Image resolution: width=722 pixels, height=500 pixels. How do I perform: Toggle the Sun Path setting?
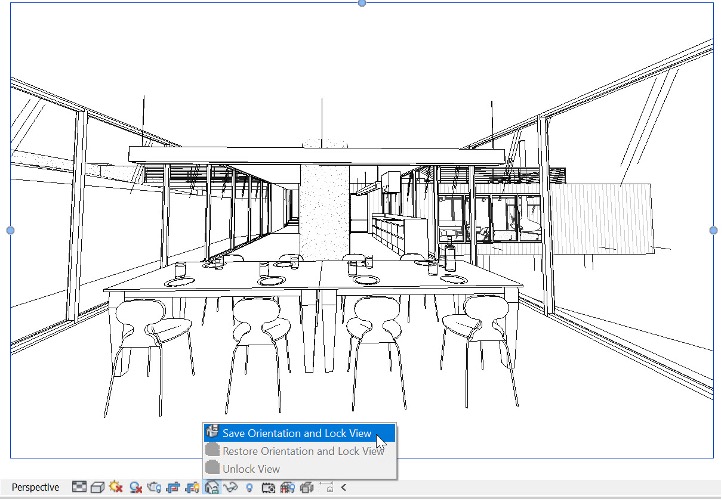[116, 487]
